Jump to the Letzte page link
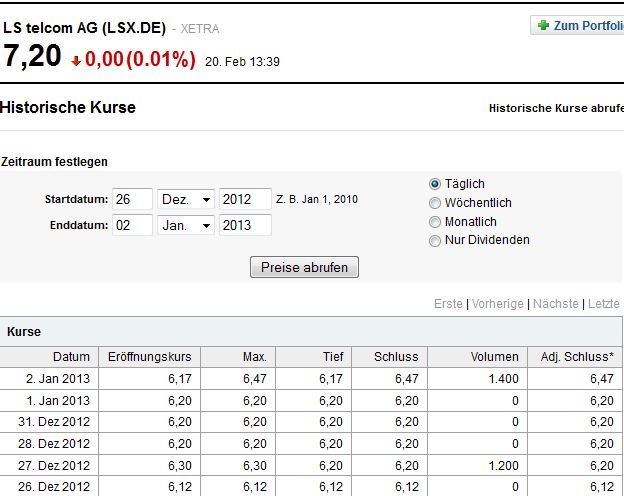This screenshot has width=624, height=496. pyautogui.click(x=604, y=304)
